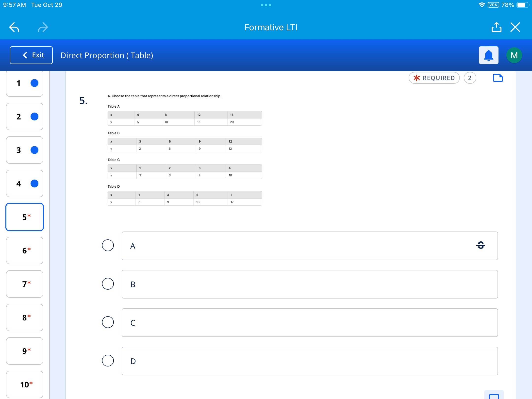Select radio button for answer C

coord(108,322)
